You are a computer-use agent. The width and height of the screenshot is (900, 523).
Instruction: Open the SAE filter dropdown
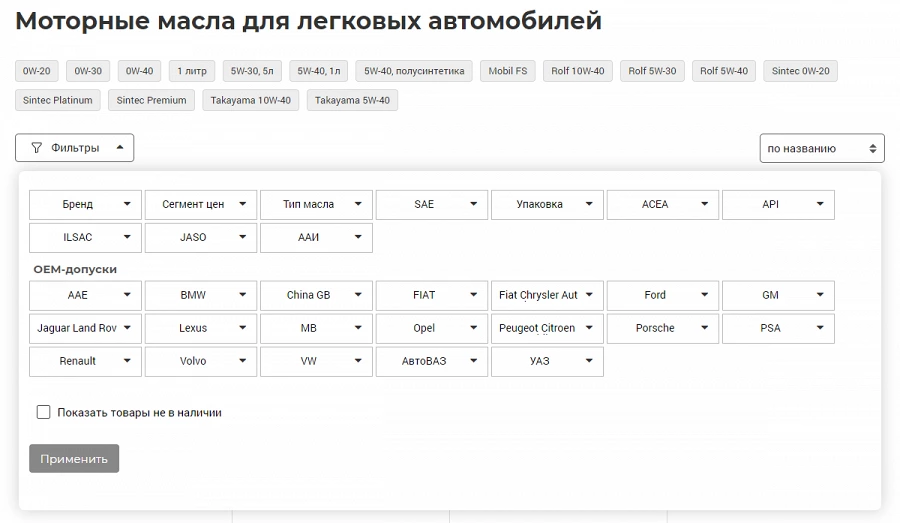(432, 204)
